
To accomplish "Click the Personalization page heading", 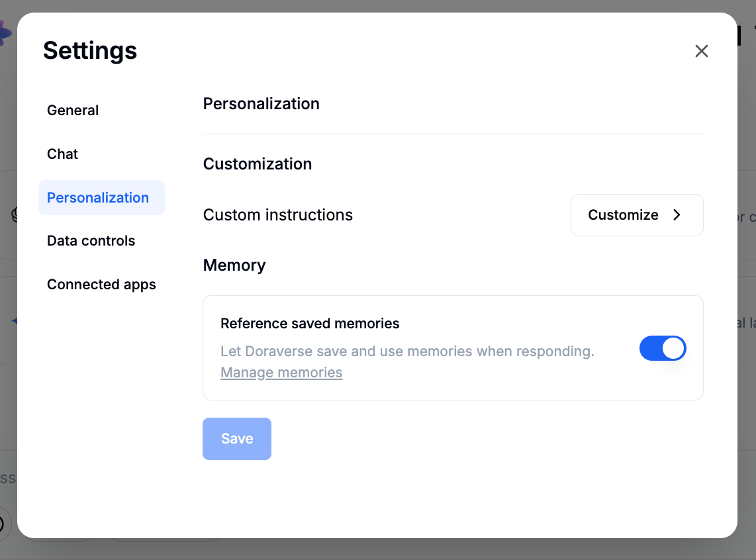I will 261,104.
